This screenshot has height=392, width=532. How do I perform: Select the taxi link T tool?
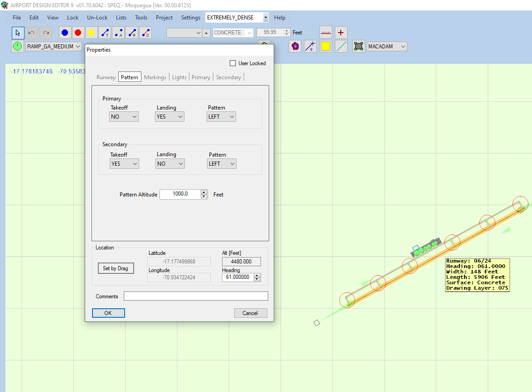point(105,33)
